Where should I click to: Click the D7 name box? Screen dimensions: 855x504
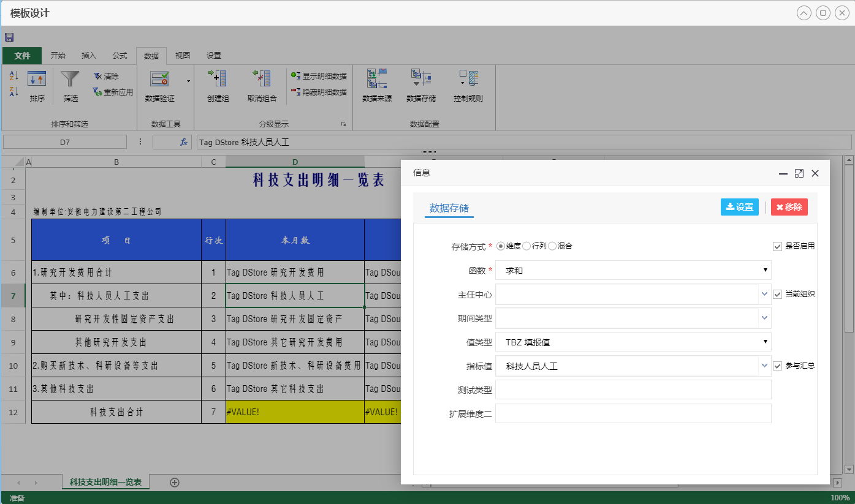pos(65,142)
